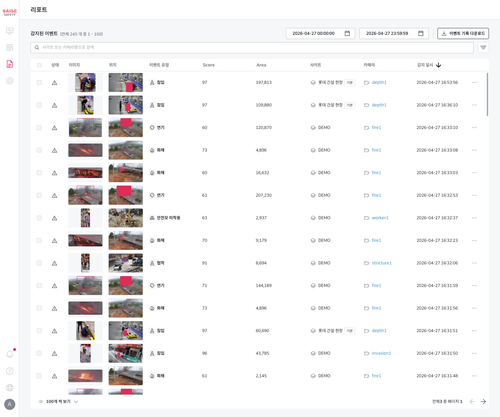Sort by the Area column header
The width and height of the screenshot is (500, 417).
(x=261, y=65)
